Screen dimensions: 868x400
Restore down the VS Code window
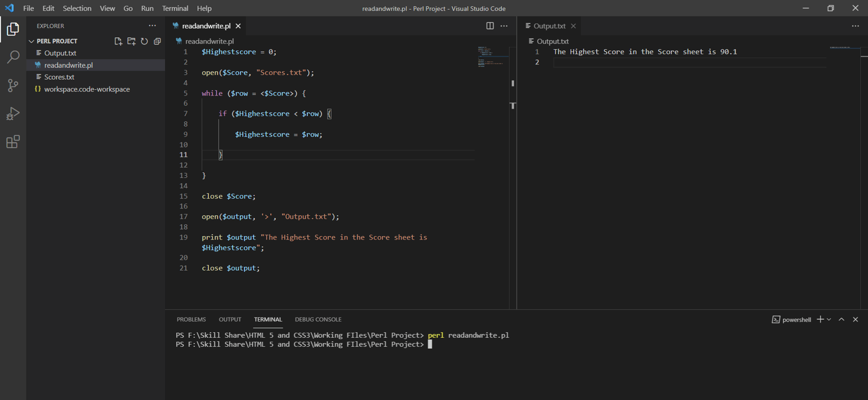coord(830,8)
